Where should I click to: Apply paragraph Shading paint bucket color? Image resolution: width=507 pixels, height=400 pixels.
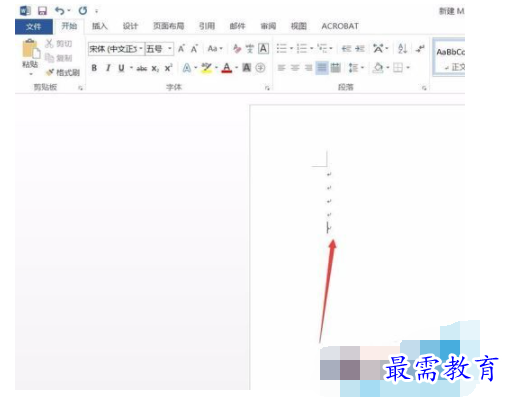pos(378,68)
